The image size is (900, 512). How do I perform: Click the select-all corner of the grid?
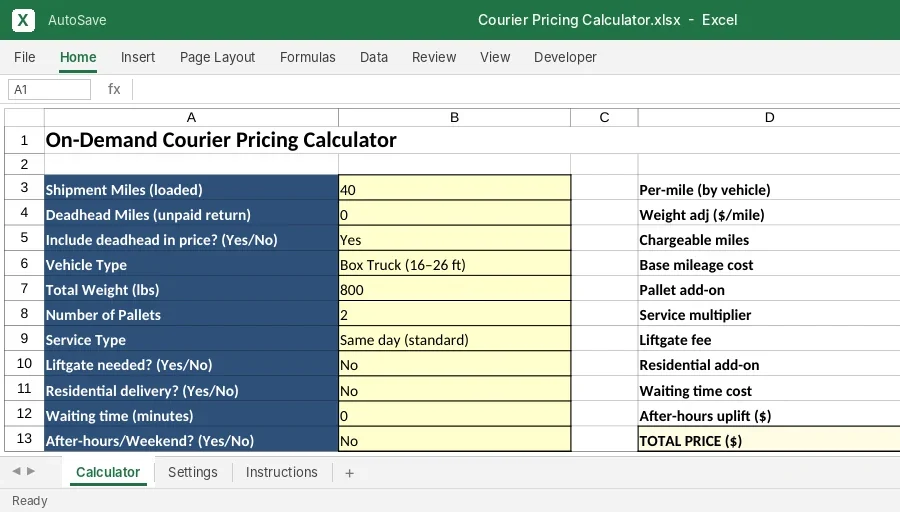click(x=24, y=117)
